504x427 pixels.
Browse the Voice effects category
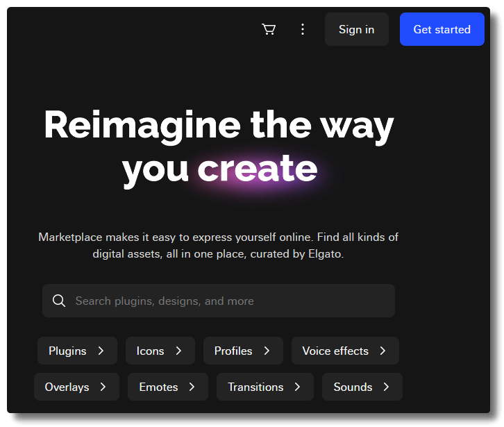[345, 351]
